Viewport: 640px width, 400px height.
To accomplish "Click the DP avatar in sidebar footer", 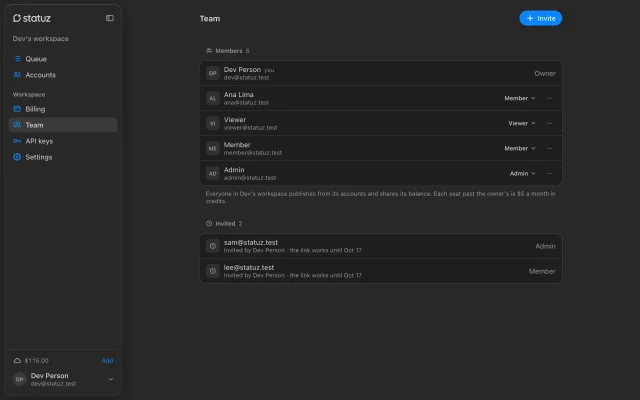I will click(x=19, y=379).
